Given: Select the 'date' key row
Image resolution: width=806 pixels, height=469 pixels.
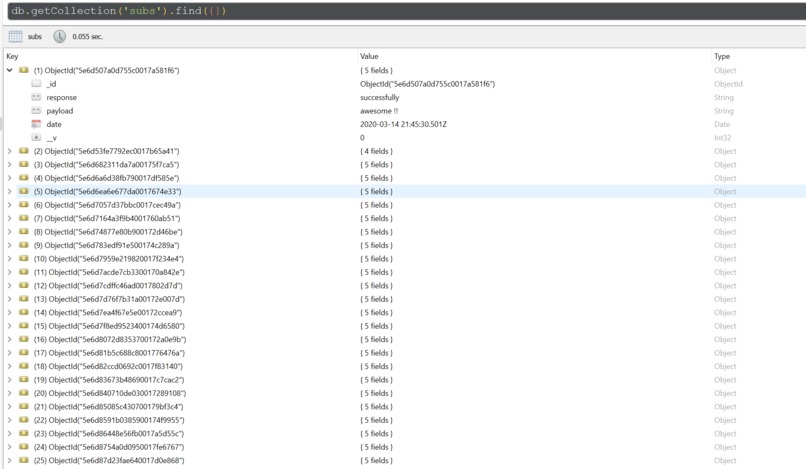Looking at the screenshot, I should 53,124.
